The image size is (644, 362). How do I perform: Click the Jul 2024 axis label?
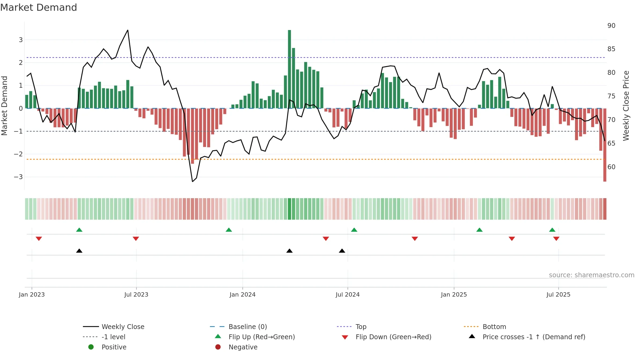(x=348, y=294)
